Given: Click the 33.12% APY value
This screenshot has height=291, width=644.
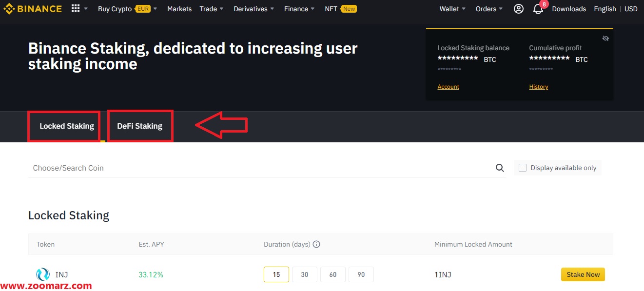Looking at the screenshot, I should tap(151, 274).
